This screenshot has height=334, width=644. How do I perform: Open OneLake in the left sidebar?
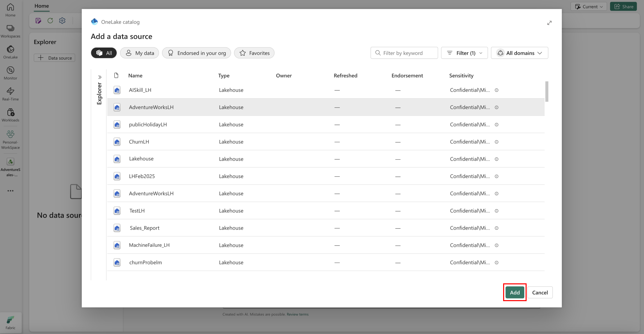click(x=10, y=52)
